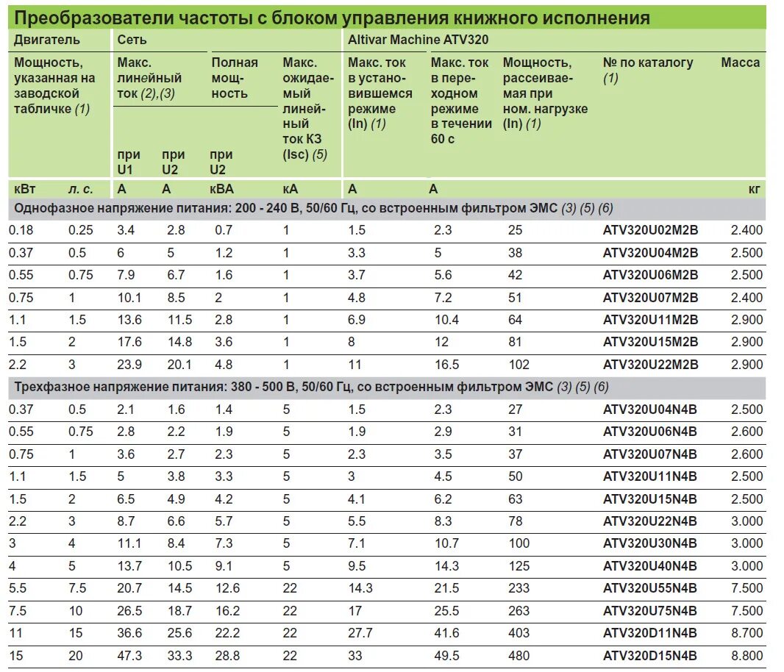
Task: Click catalog number ATV320U30N4B
Action: pos(649,543)
